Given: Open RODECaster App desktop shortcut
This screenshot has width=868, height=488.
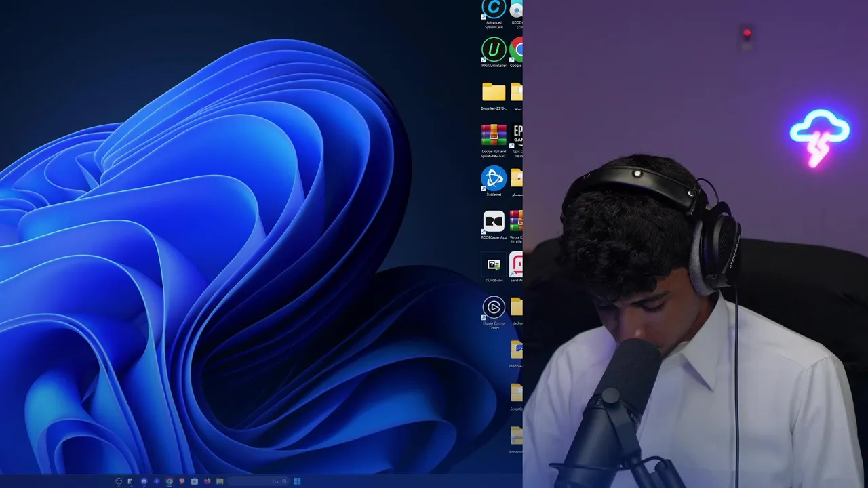Looking at the screenshot, I should [x=494, y=226].
